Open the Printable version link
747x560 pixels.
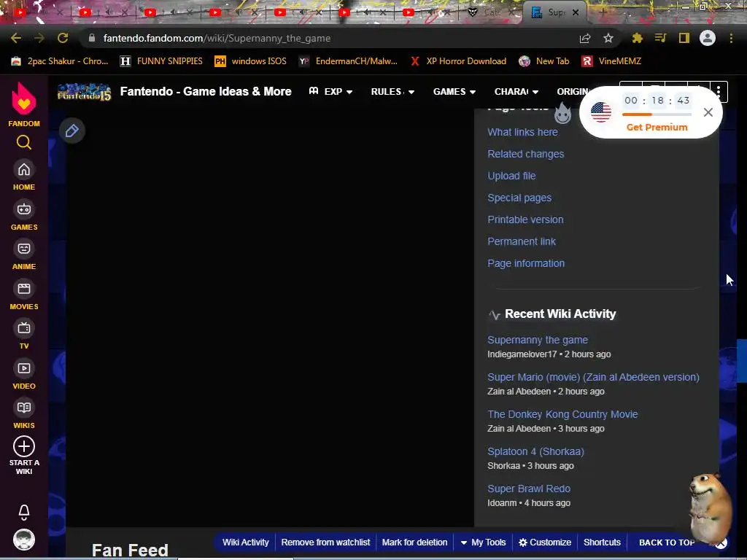pos(525,220)
